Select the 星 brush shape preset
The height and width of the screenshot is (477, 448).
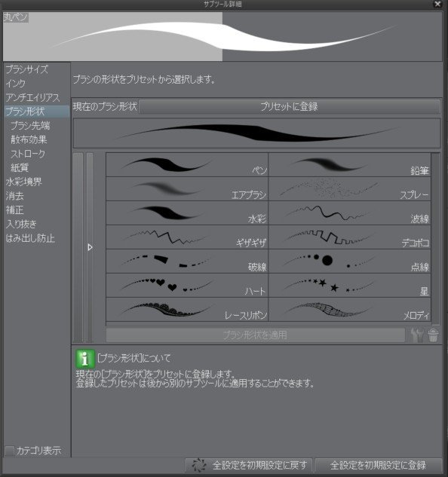coord(350,286)
